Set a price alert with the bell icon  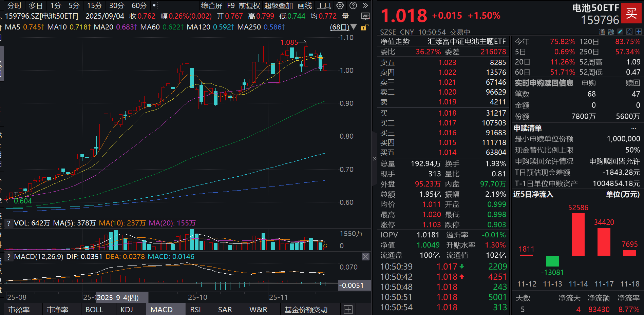pos(629,31)
